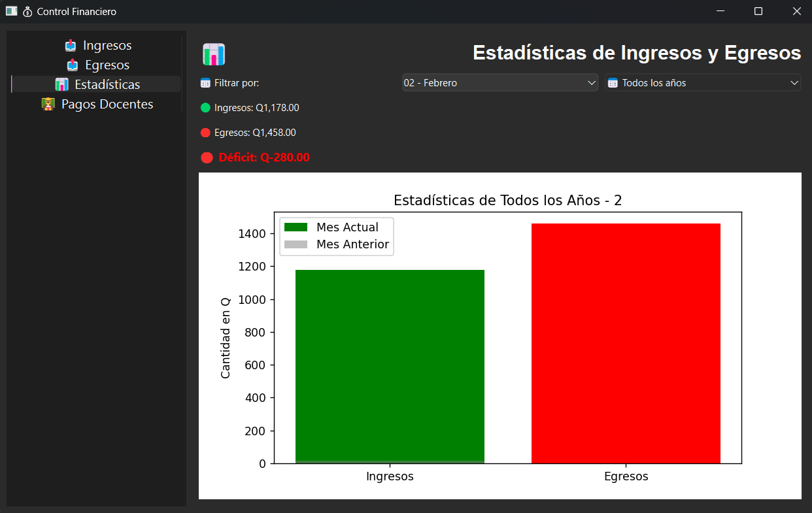Open the Todos los años dropdown

coord(703,82)
